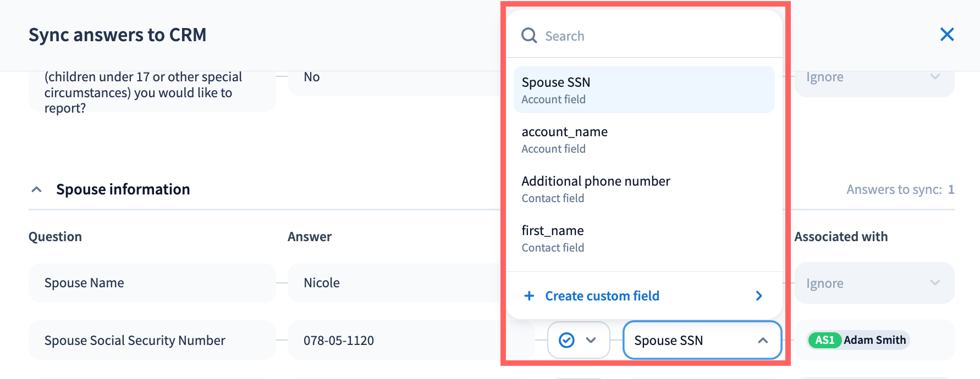Open the Ignore dropdown in Spouse Name row
Viewport: 980px width, 379px height.
point(874,283)
